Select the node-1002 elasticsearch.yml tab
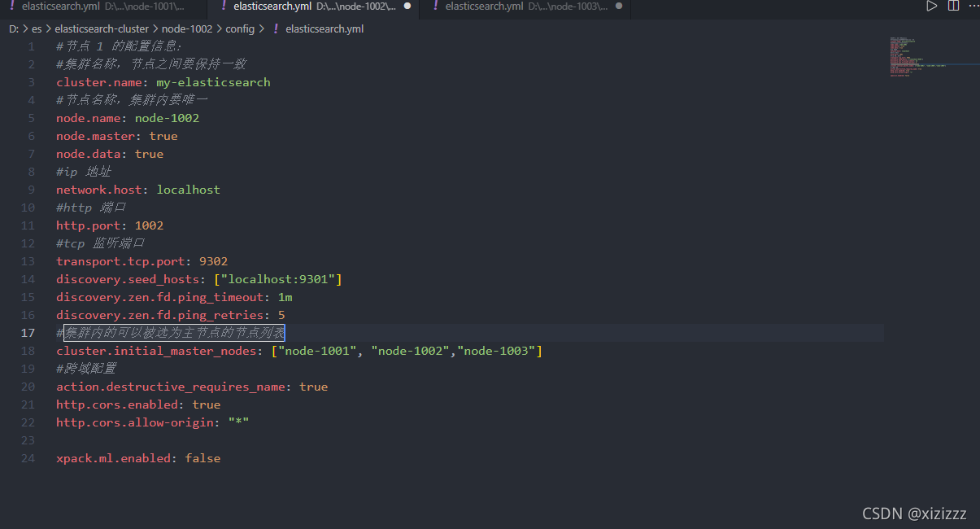The height and width of the screenshot is (529, 980). pyautogui.click(x=313, y=7)
